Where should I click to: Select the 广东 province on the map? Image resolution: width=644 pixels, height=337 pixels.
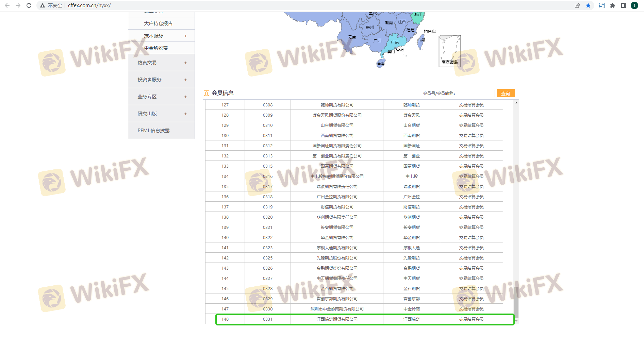[395, 42]
